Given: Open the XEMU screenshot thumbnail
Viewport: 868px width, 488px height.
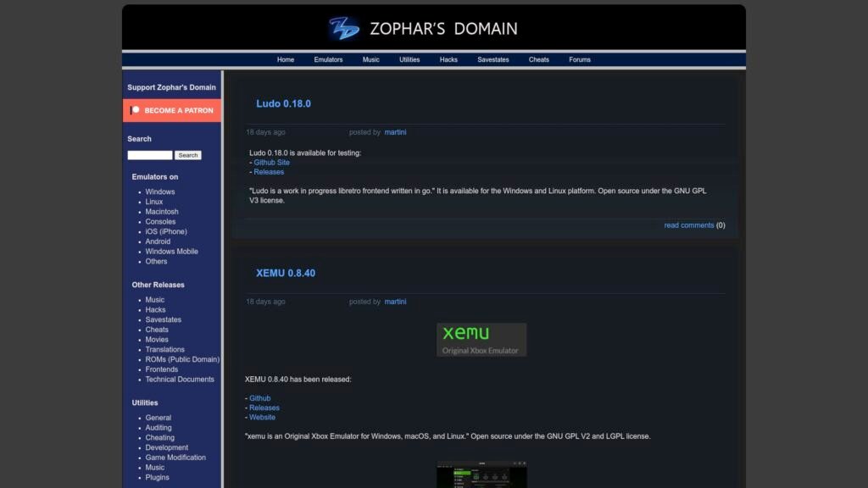Looking at the screenshot, I should coord(481,474).
